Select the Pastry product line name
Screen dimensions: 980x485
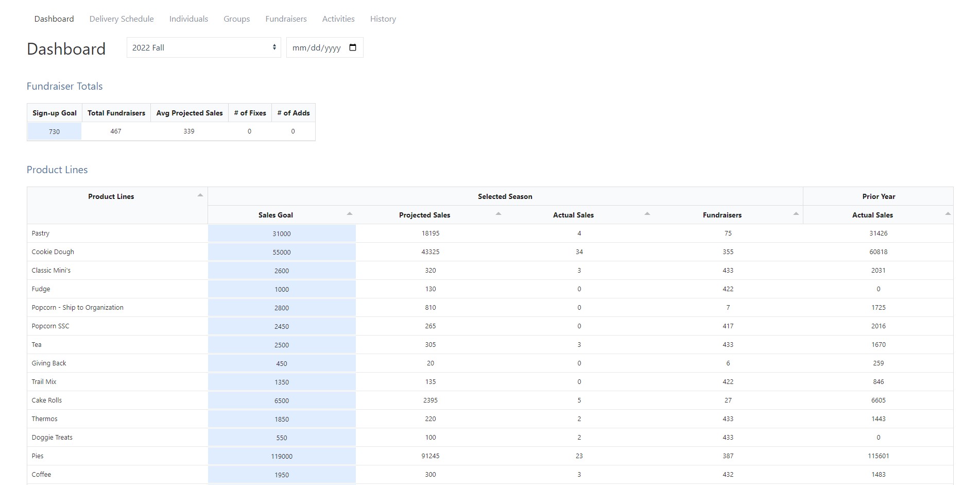41,233
